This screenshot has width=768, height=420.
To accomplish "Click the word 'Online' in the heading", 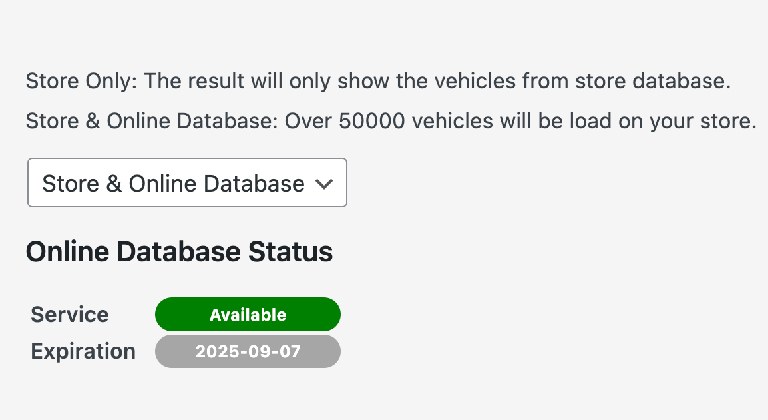I will (68, 252).
